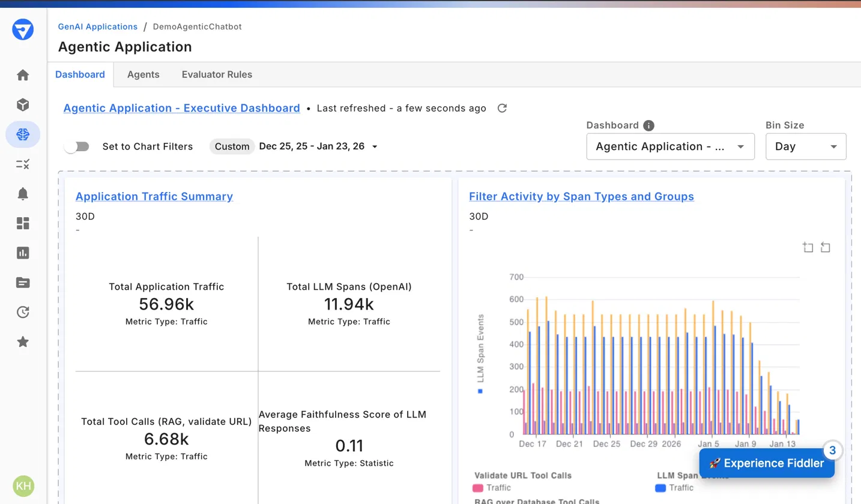This screenshot has width=861, height=504.
Task: Open the folder Projects sidebar icon
Action: 23,282
